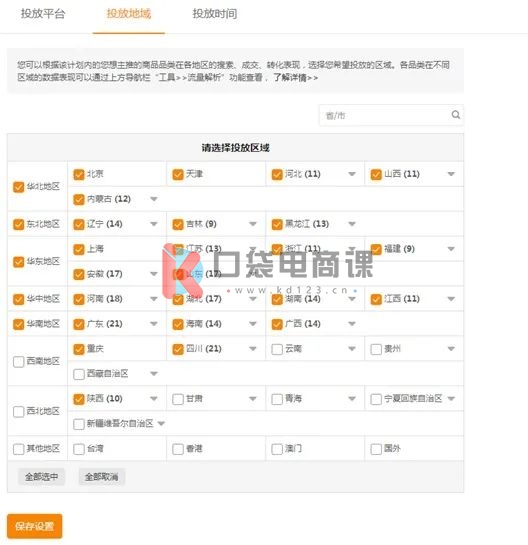Screen dimensions: 528x545
Task: Check the 台湾 checkbox
Action: tap(79, 449)
